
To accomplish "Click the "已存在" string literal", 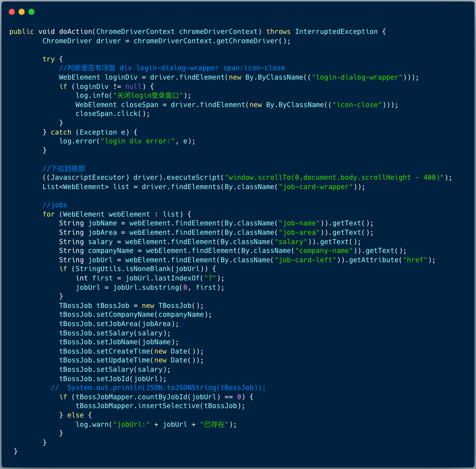I will click(x=214, y=424).
